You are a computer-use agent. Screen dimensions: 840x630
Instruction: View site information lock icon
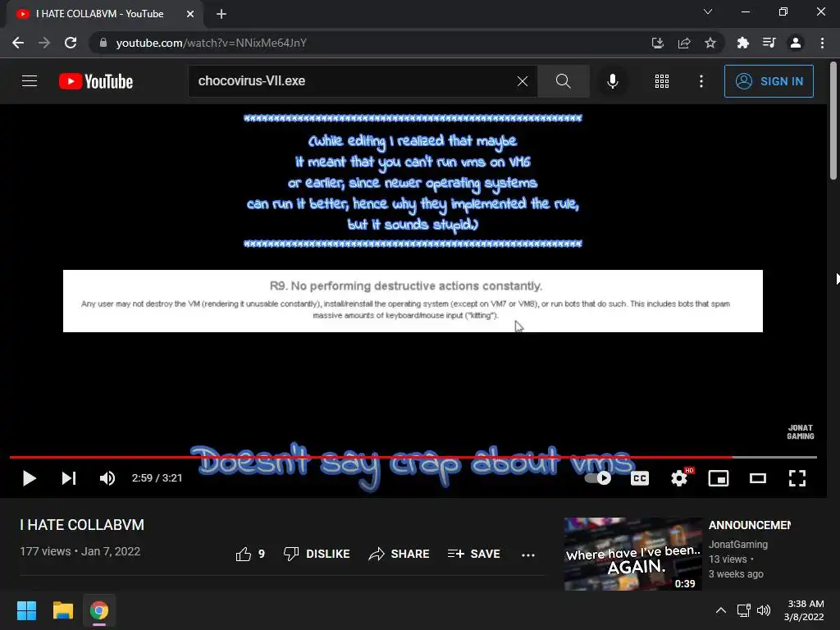pos(103,43)
